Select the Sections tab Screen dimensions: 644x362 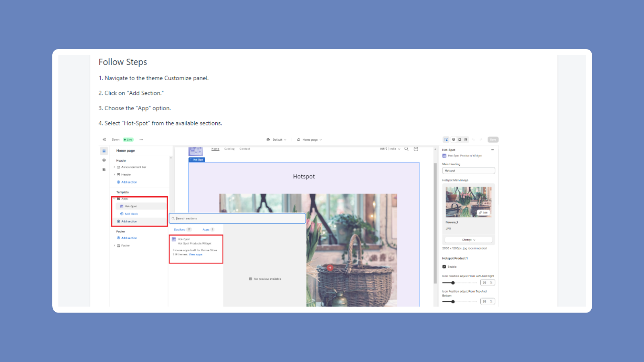pyautogui.click(x=180, y=229)
